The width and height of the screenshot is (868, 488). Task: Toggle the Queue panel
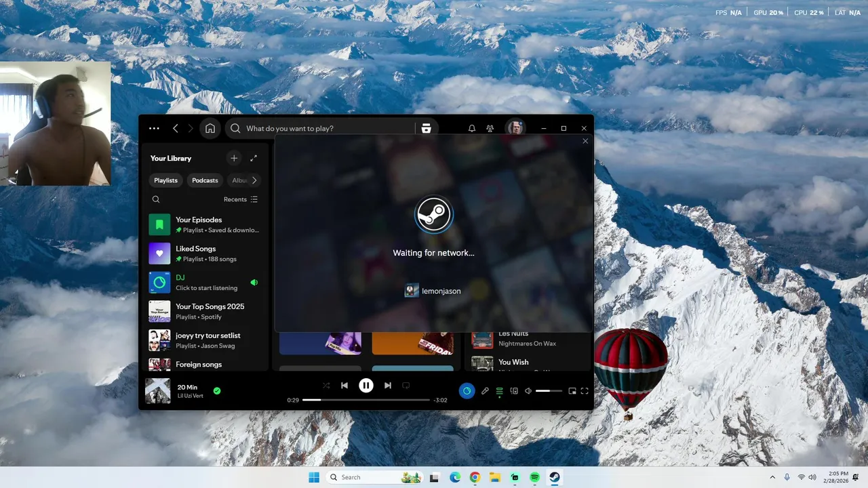point(499,390)
